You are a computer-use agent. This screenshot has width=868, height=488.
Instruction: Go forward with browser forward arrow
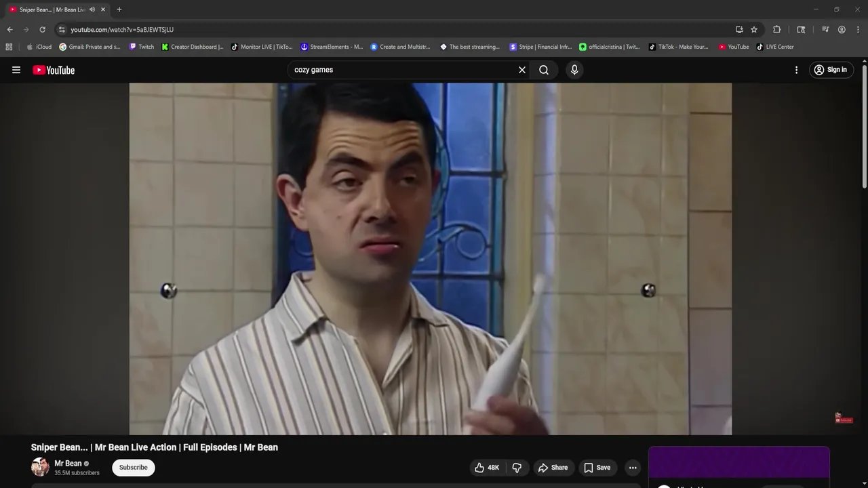[26, 30]
